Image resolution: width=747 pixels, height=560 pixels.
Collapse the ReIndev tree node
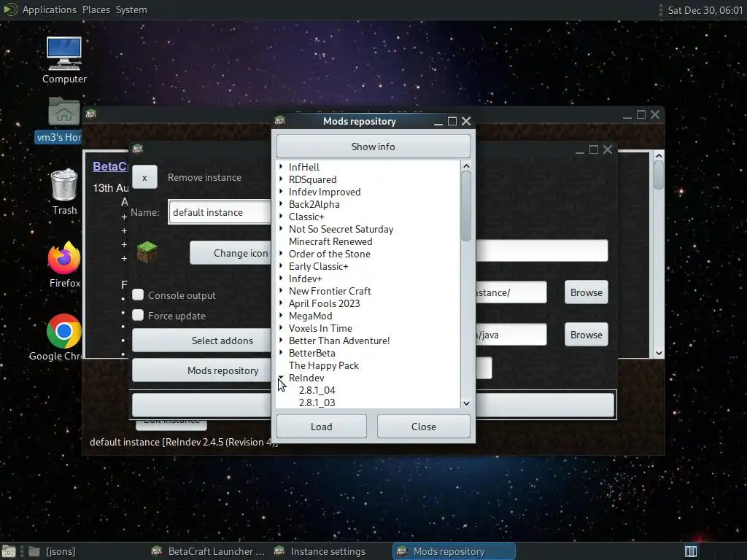(x=281, y=377)
